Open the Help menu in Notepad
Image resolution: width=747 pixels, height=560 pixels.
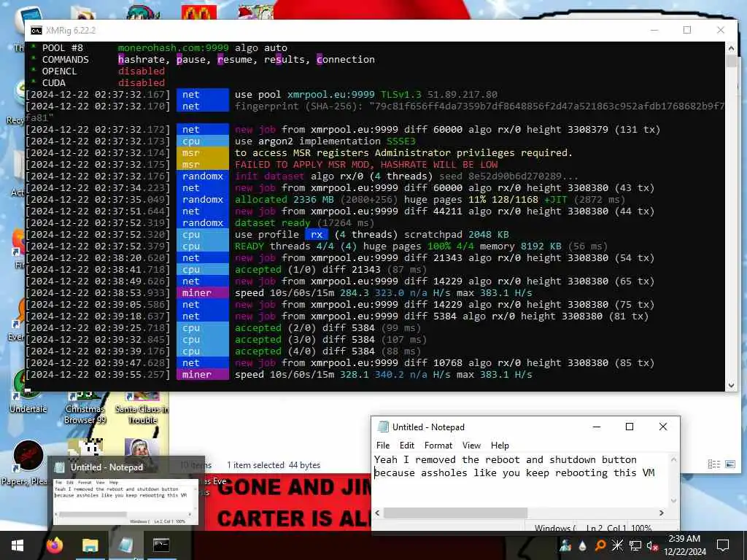pyautogui.click(x=500, y=446)
